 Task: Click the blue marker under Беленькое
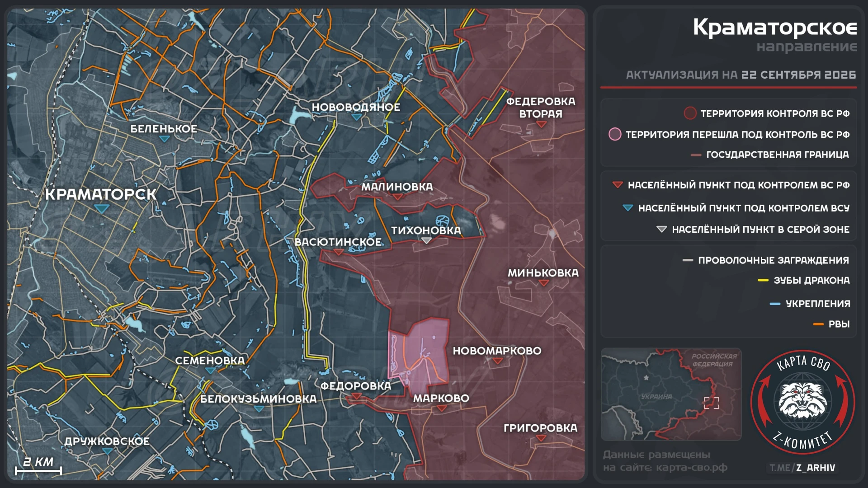[165, 139]
